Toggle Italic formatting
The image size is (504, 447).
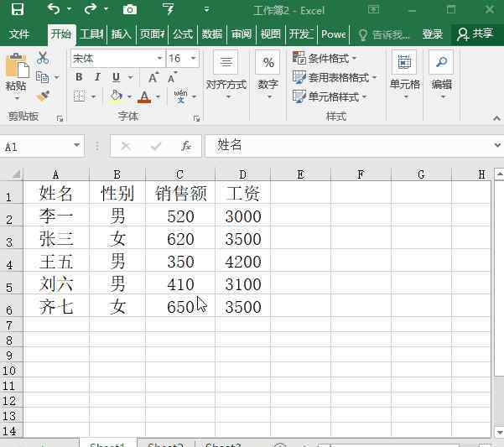(x=97, y=77)
